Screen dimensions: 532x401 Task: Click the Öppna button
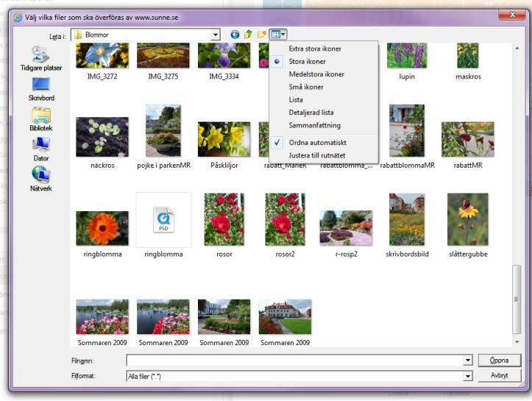pos(499,361)
